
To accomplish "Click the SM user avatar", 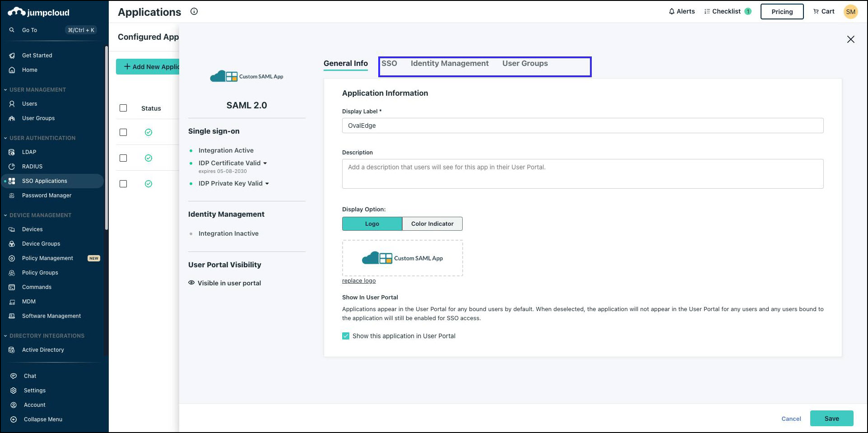I will pos(850,12).
